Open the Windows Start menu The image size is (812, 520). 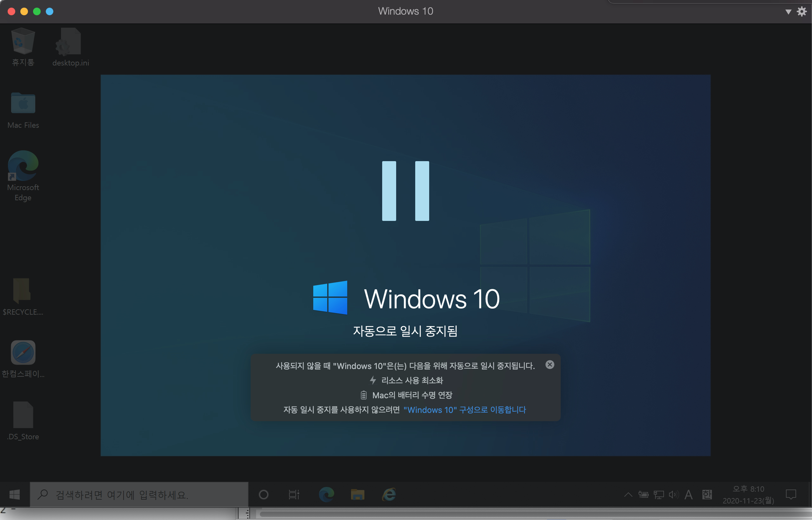click(x=15, y=495)
